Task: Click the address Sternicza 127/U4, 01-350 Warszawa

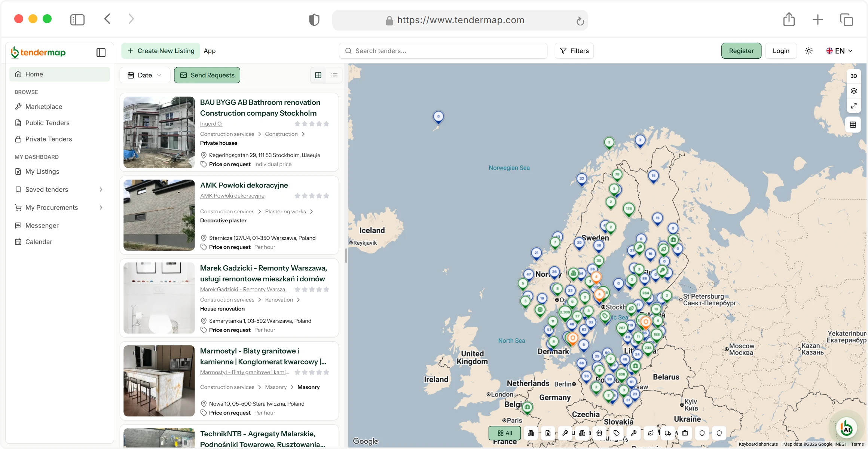Action: click(x=262, y=238)
